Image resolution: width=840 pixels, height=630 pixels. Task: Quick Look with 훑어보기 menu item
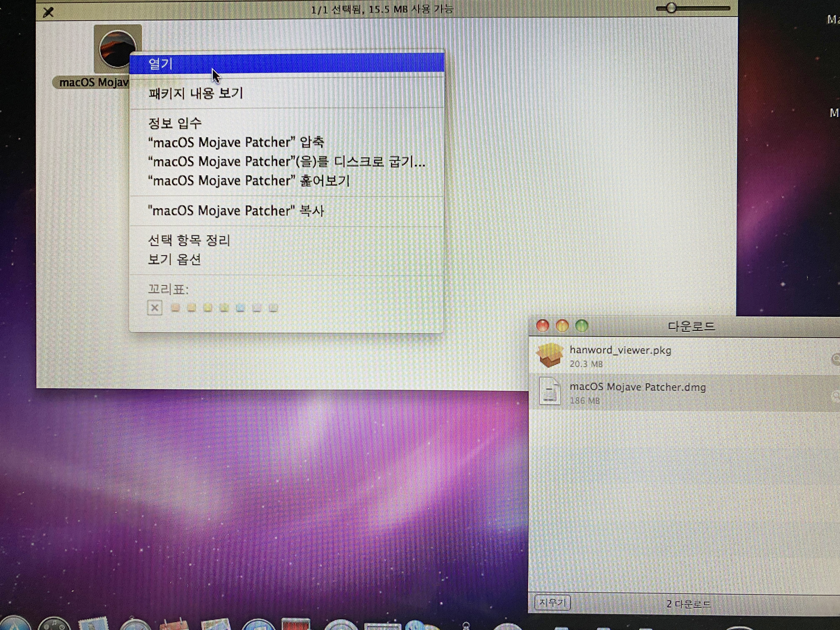click(x=248, y=180)
